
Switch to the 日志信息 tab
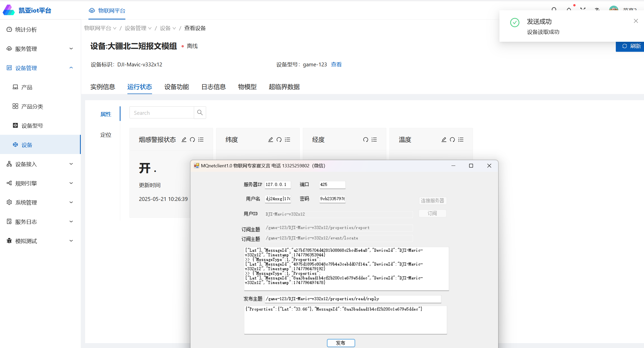click(x=213, y=87)
